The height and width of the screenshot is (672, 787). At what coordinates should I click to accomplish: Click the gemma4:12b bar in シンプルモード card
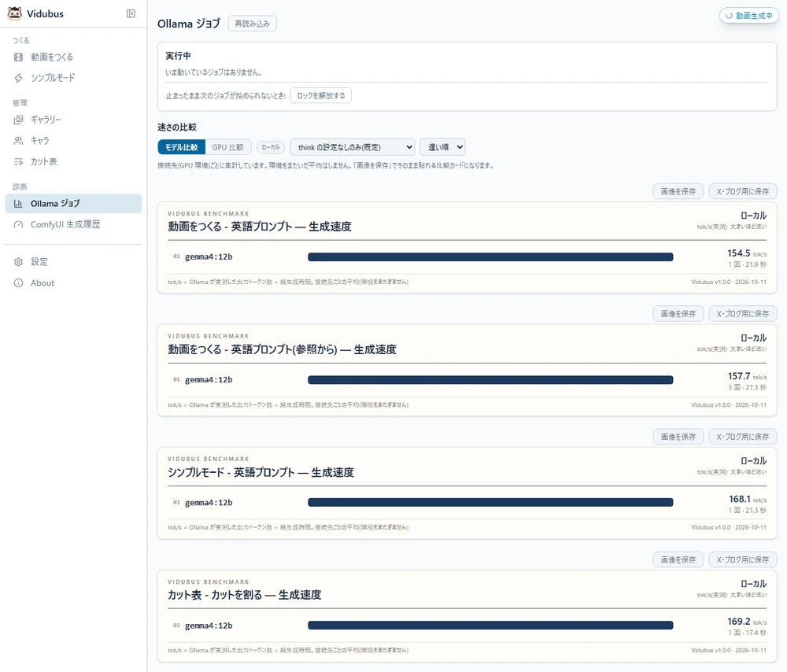click(490, 502)
